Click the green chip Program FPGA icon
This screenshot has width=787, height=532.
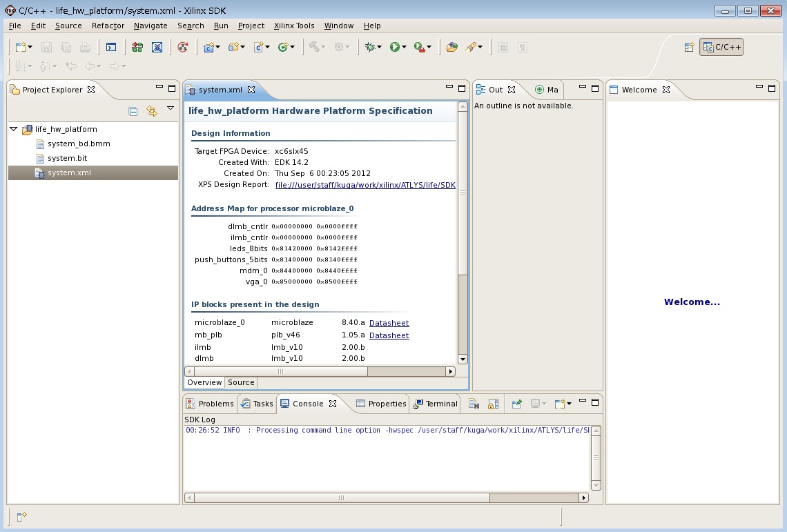pos(137,47)
